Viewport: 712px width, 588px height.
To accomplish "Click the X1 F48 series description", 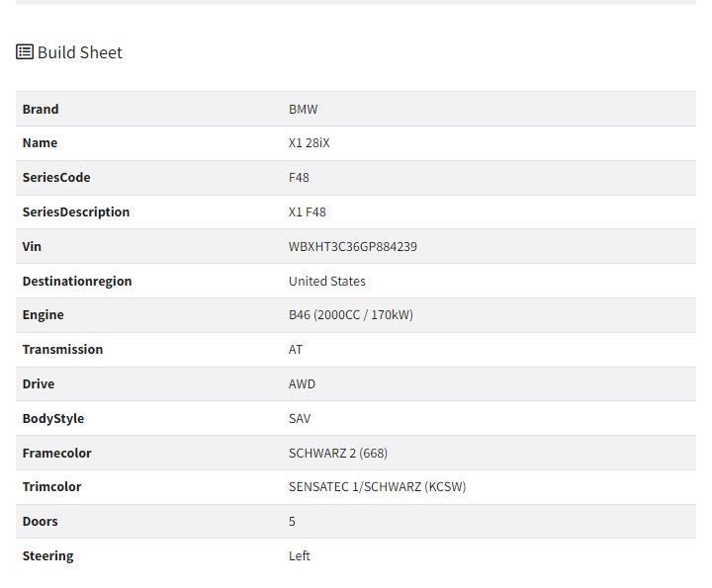I will tap(307, 211).
